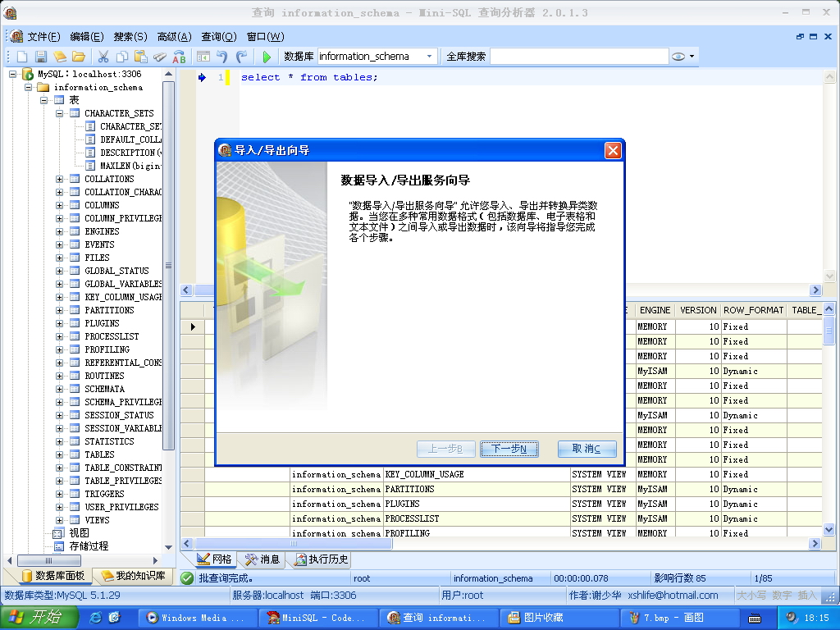This screenshot has width=840, height=630.
Task: Click the ROW_FORMAT column header
Action: [754, 310]
